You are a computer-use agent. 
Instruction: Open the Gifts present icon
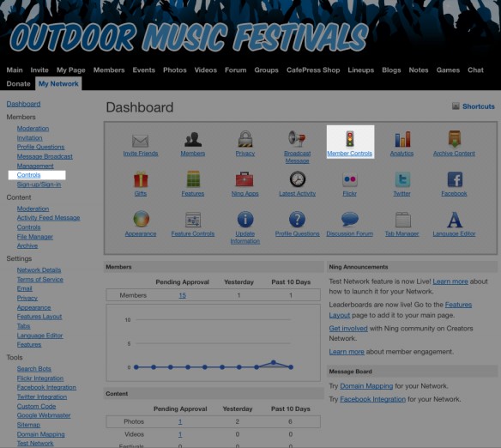141,179
